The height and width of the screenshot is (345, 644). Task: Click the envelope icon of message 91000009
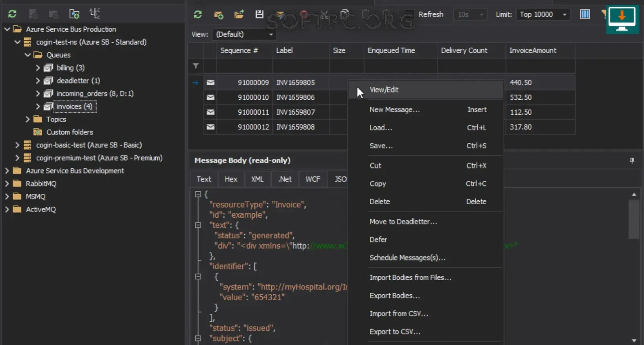pos(211,82)
